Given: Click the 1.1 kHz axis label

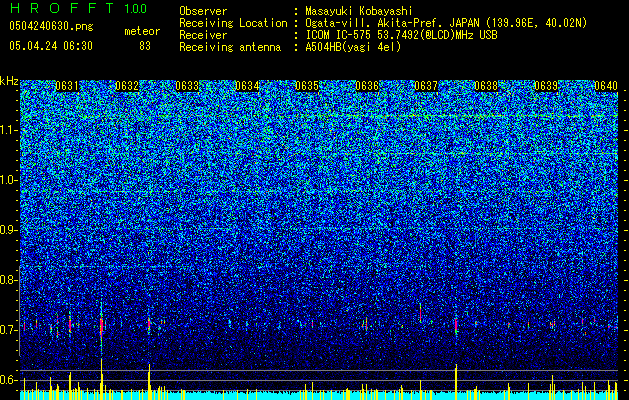Looking at the screenshot, I should 9,130.
